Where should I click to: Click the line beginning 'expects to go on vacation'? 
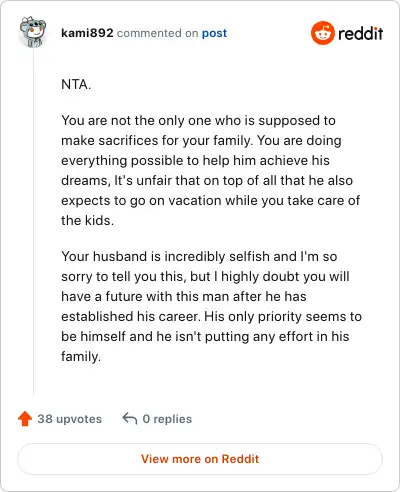(x=210, y=201)
